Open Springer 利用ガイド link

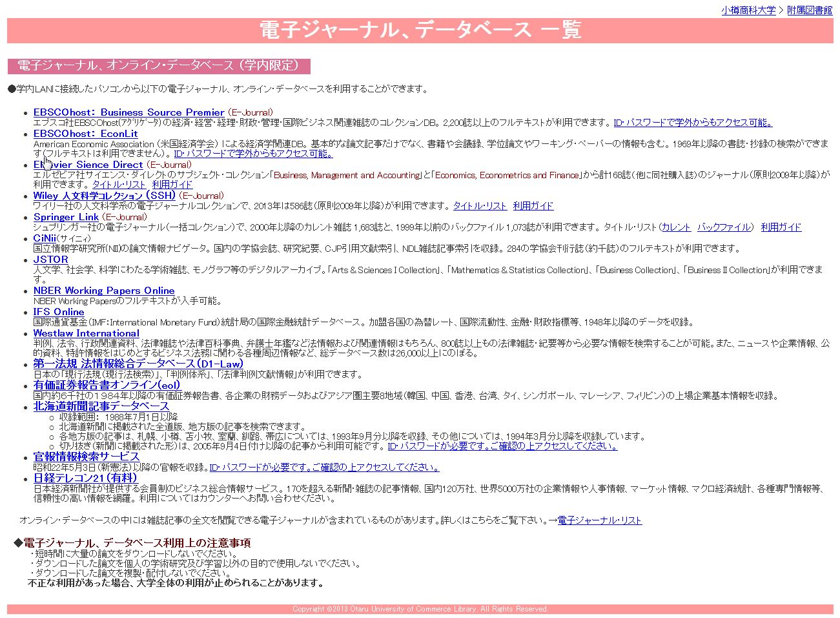(x=781, y=227)
